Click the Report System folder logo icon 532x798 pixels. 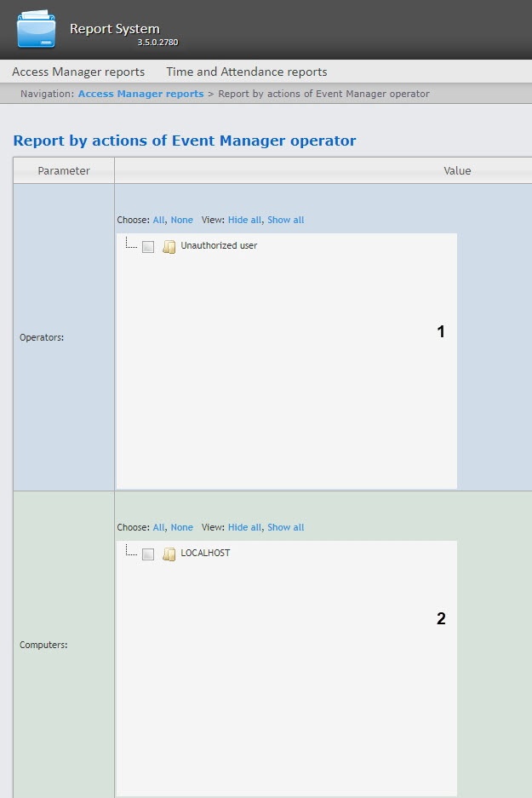(x=36, y=30)
